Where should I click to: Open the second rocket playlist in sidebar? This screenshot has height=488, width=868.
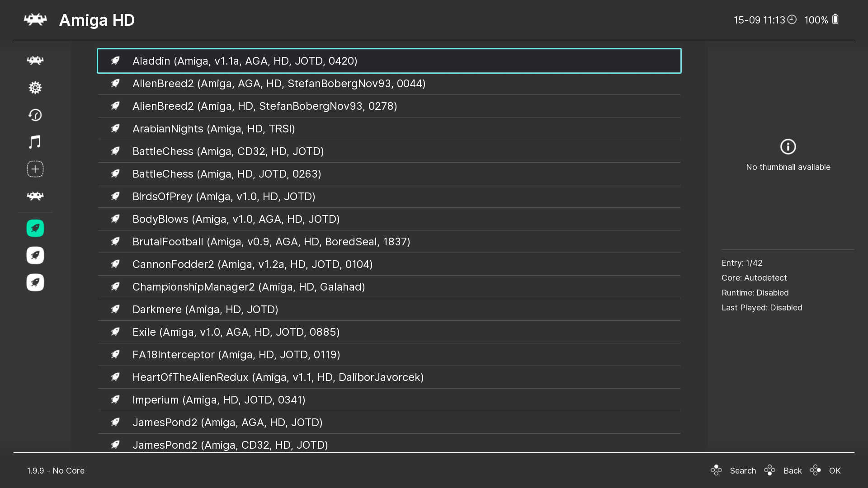point(35,255)
